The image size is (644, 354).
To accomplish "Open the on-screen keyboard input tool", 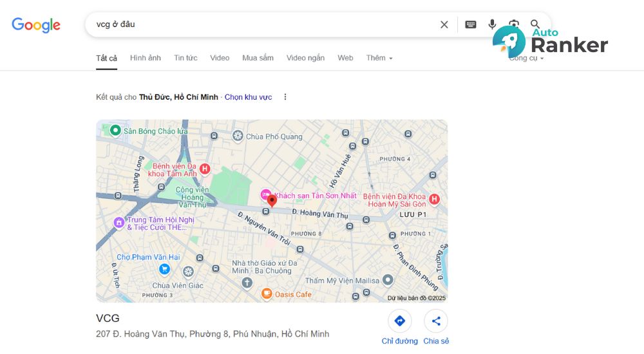I will (x=471, y=24).
